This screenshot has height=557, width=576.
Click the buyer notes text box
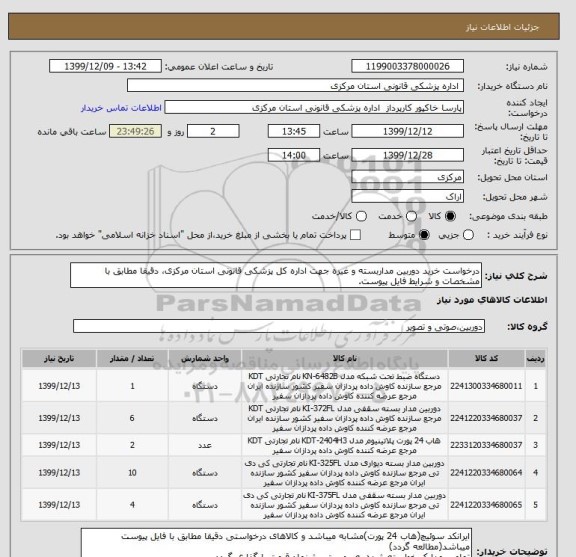point(276,543)
